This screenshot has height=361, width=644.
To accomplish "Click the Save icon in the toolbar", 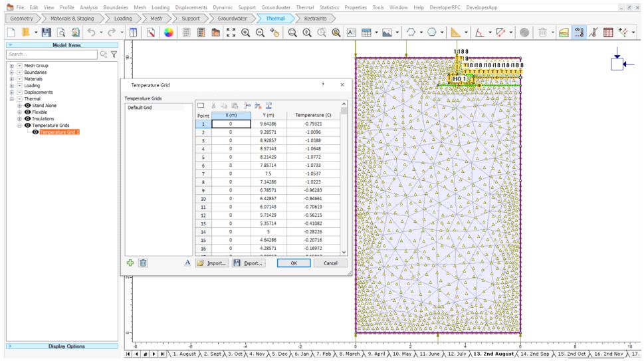I will pos(46,32).
